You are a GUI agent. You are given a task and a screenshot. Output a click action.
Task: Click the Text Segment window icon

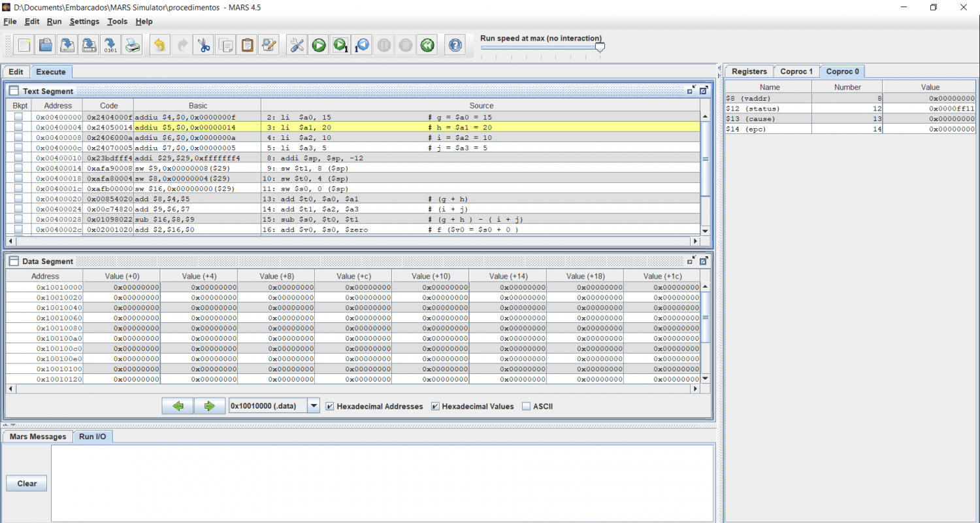pos(14,91)
